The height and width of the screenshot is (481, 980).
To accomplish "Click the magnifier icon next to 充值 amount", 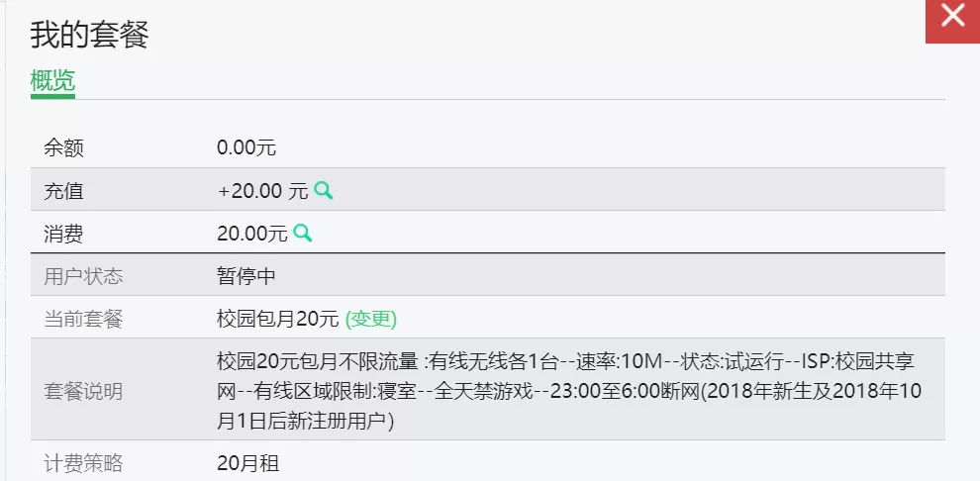I will pos(323,190).
